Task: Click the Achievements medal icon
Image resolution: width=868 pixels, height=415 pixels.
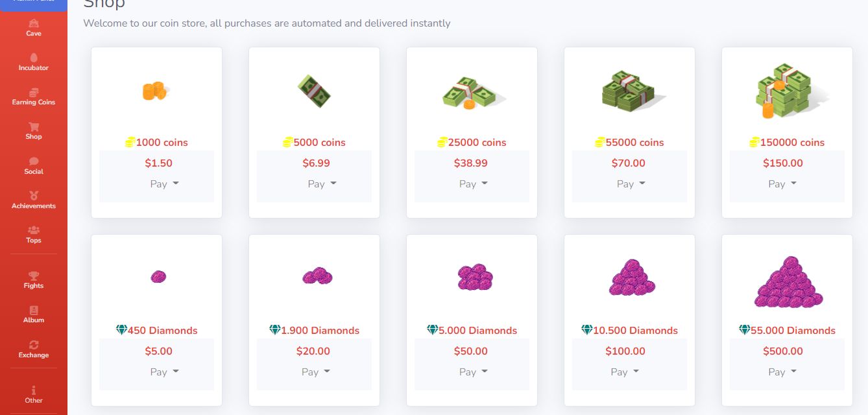Action: (34, 195)
